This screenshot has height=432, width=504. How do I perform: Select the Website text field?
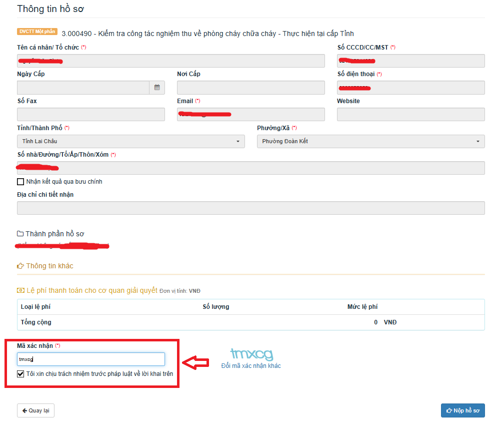[410, 115]
